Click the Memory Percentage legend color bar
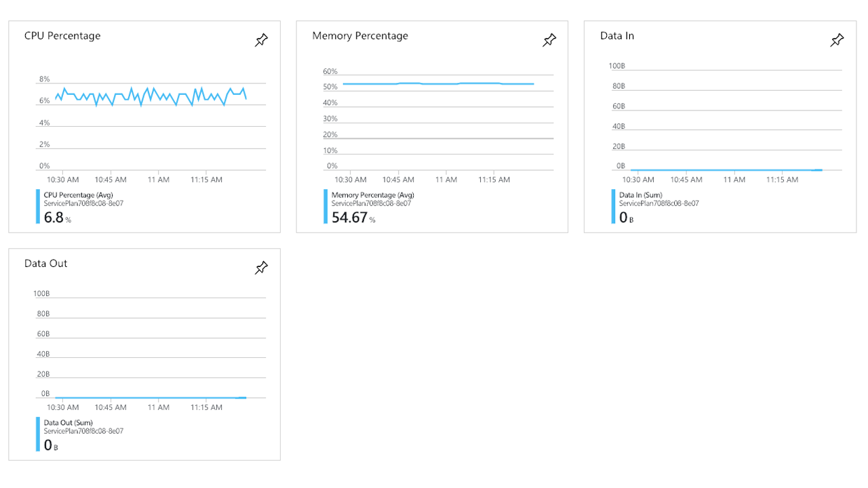Image resolution: width=868 pixels, height=488 pixels. tap(326, 207)
